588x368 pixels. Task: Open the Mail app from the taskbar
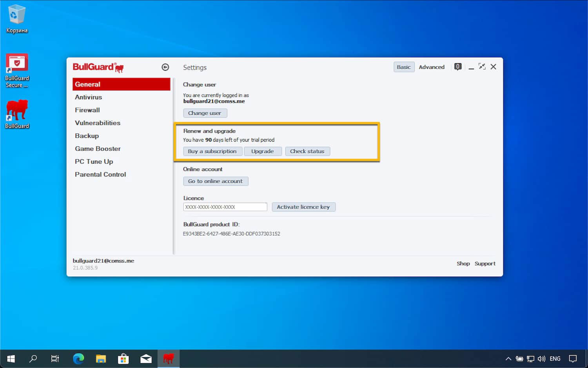(146, 358)
